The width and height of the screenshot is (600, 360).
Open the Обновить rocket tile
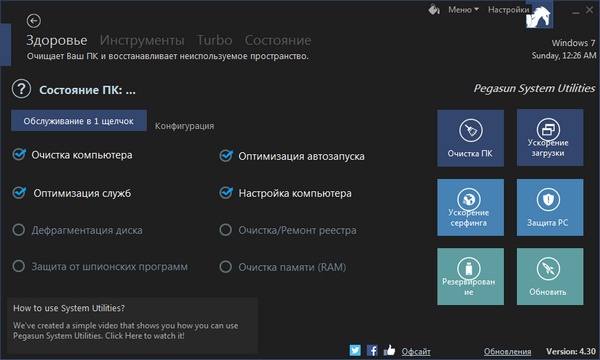tap(550, 277)
